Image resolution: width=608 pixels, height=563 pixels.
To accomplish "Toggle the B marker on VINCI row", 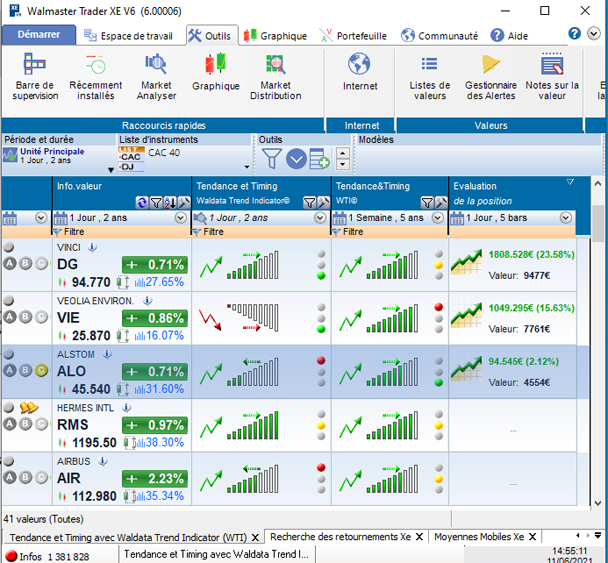I will [26, 264].
